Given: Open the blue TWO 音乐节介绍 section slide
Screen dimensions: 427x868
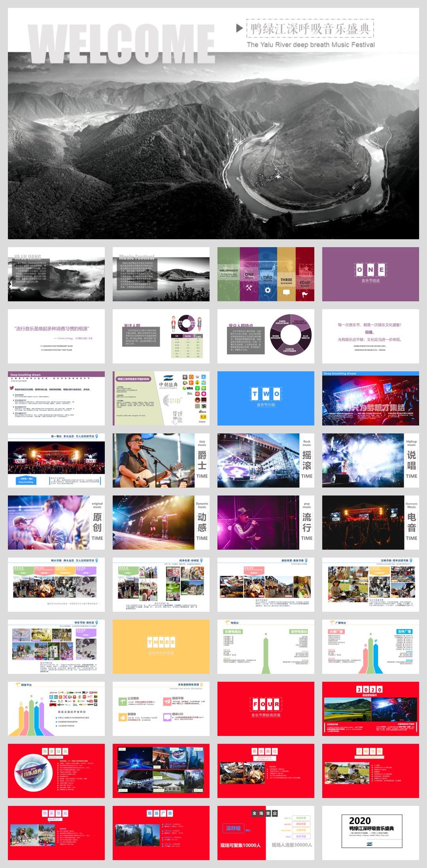Looking at the screenshot, I should point(266,398).
